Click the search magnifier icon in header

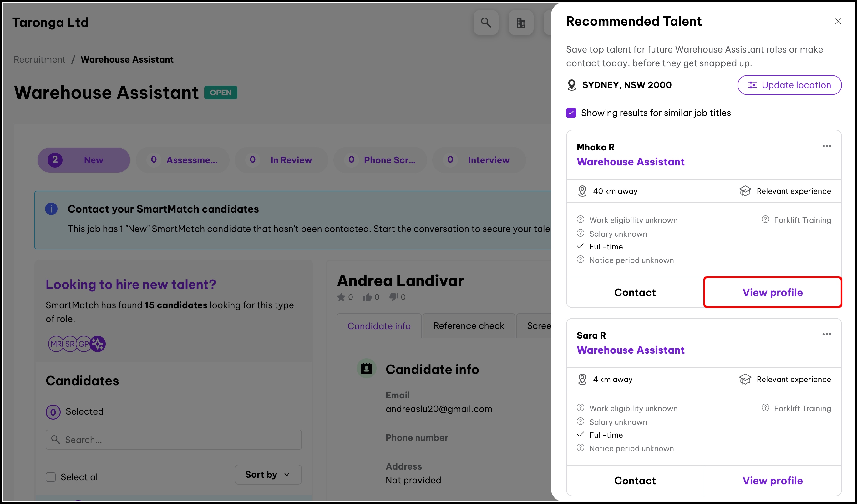[486, 23]
